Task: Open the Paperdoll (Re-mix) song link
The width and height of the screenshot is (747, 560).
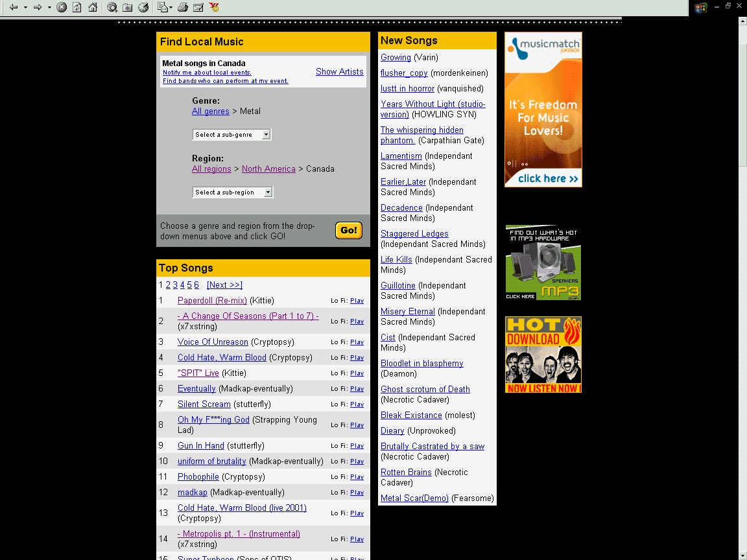Action: point(212,301)
